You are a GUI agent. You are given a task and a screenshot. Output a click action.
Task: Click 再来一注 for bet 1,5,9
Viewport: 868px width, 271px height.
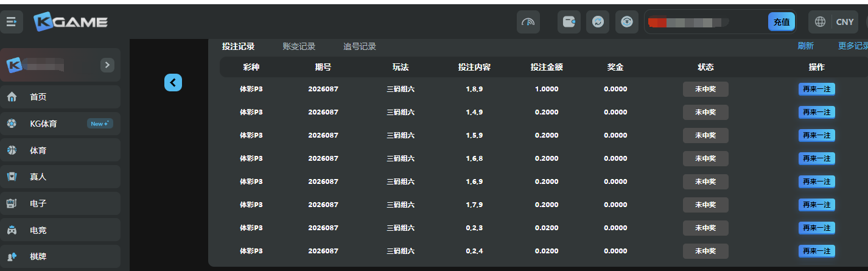click(x=816, y=135)
